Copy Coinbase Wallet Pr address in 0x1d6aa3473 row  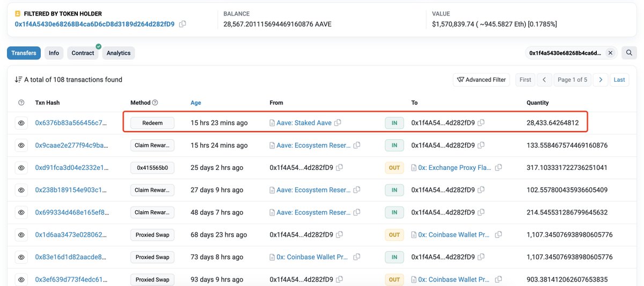[x=499, y=235]
